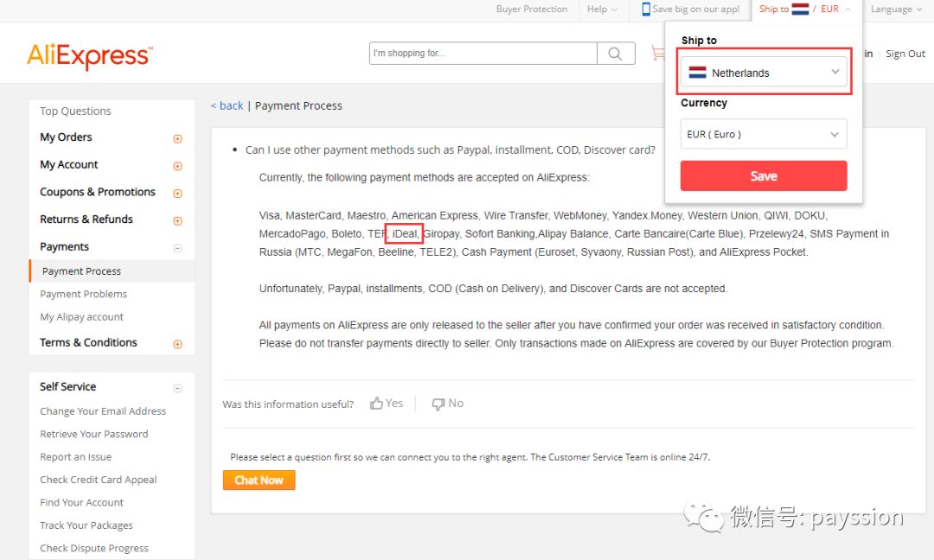
Task: Select My Alipay account item
Action: point(81,317)
